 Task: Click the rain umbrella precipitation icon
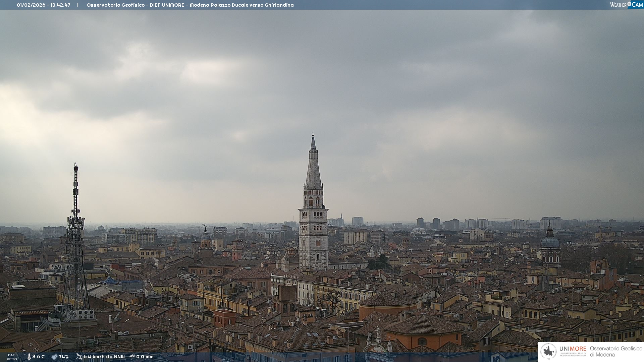click(132, 357)
